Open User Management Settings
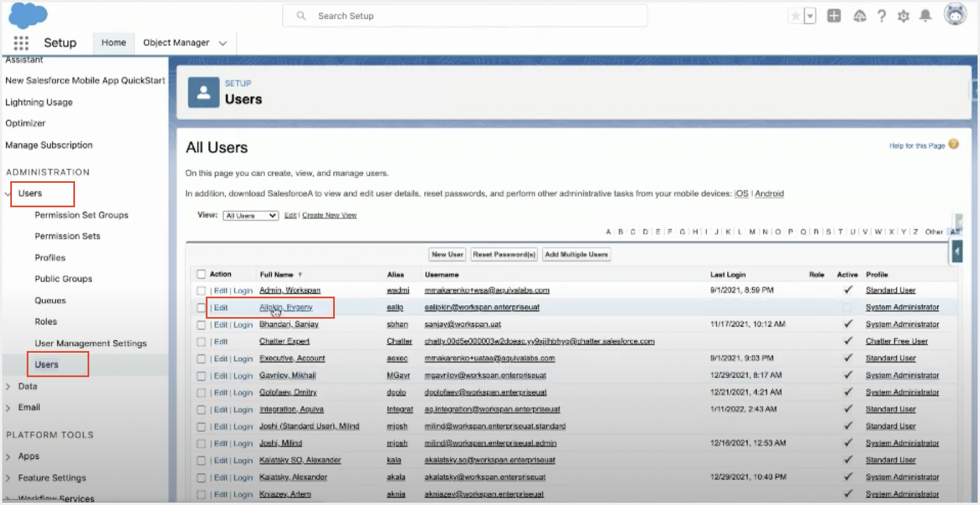The width and height of the screenshot is (980, 505). pos(90,343)
